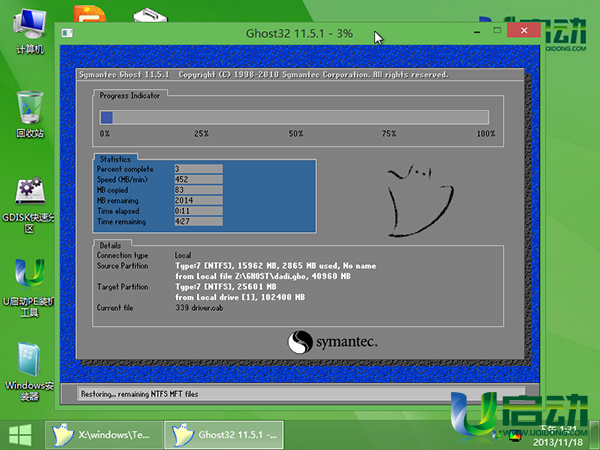The height and width of the screenshot is (450, 600).
Task: Open the 回收站 recycle bin icon
Action: click(29, 114)
